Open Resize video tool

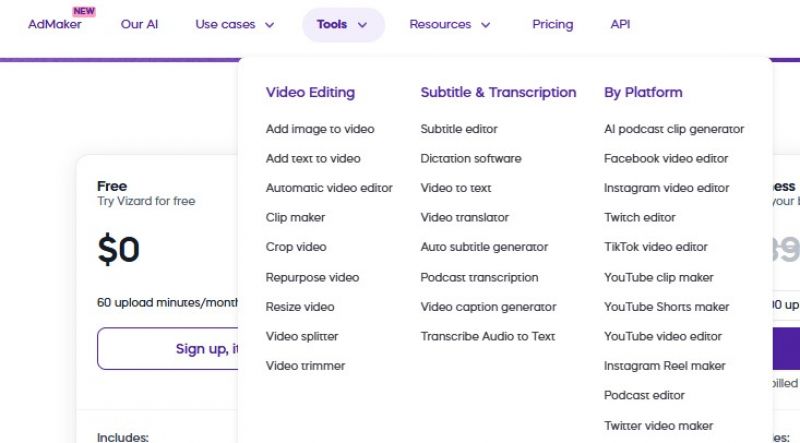pyautogui.click(x=300, y=307)
